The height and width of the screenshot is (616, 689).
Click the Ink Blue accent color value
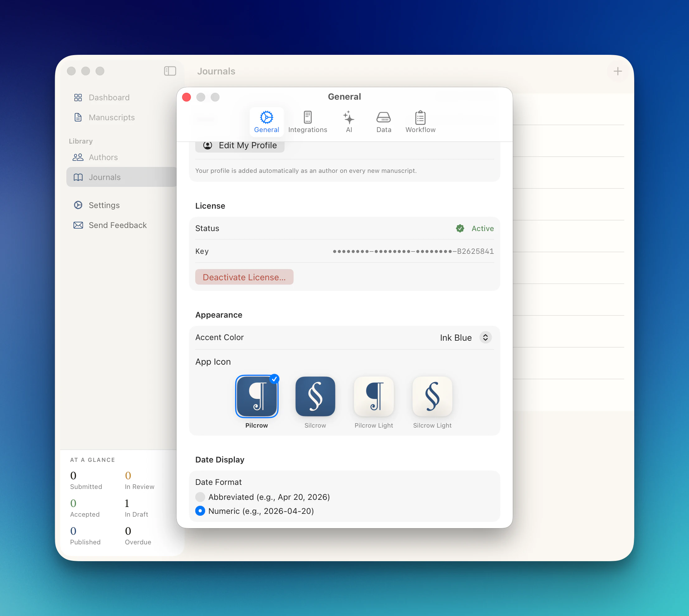pos(455,338)
